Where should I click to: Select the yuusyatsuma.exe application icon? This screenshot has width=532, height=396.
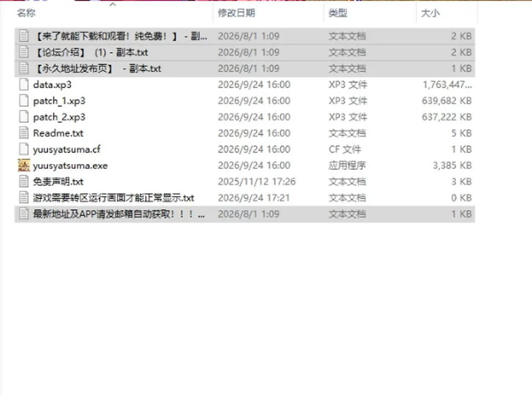pos(24,165)
